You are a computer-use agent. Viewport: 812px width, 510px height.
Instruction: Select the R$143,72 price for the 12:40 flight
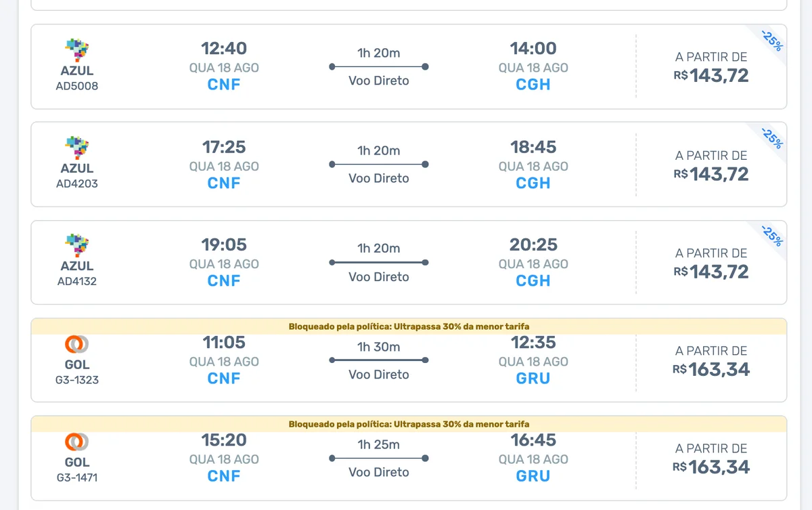711,76
